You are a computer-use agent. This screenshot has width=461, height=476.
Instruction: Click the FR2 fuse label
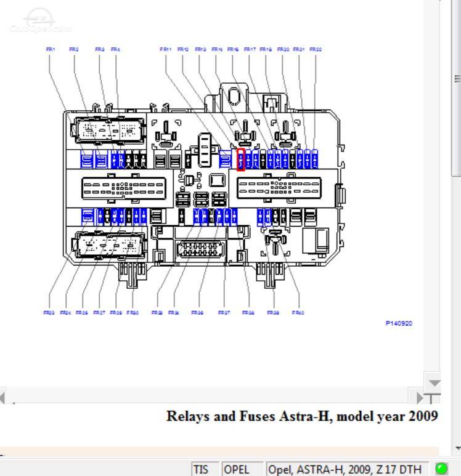pyautogui.click(x=74, y=49)
